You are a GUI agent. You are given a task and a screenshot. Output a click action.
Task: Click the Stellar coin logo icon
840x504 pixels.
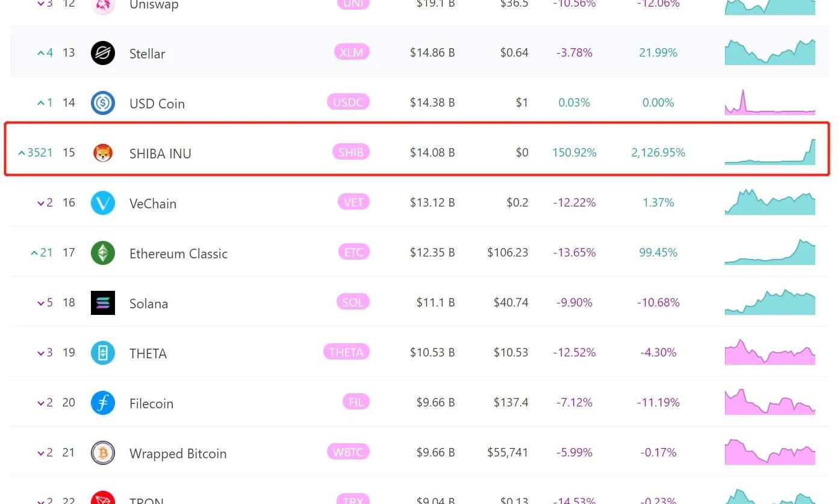(103, 53)
